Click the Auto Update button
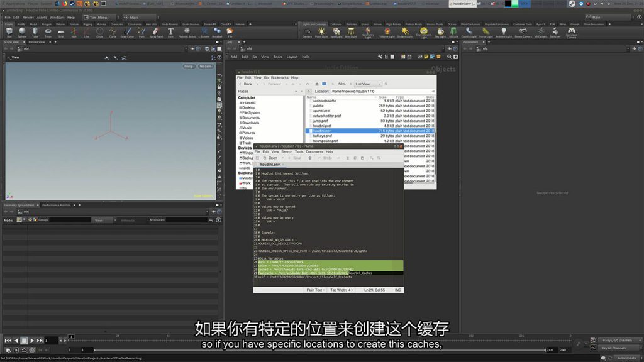The image size is (644, 362). (626, 358)
